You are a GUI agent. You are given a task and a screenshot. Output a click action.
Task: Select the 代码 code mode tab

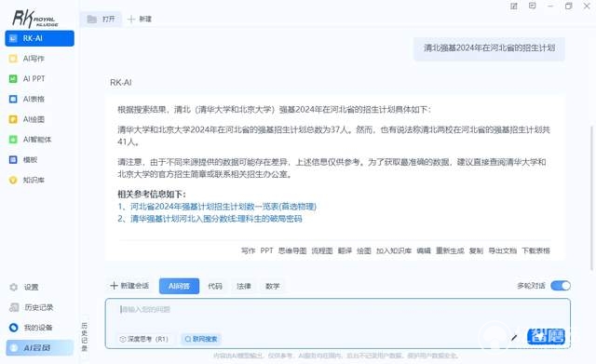215,286
